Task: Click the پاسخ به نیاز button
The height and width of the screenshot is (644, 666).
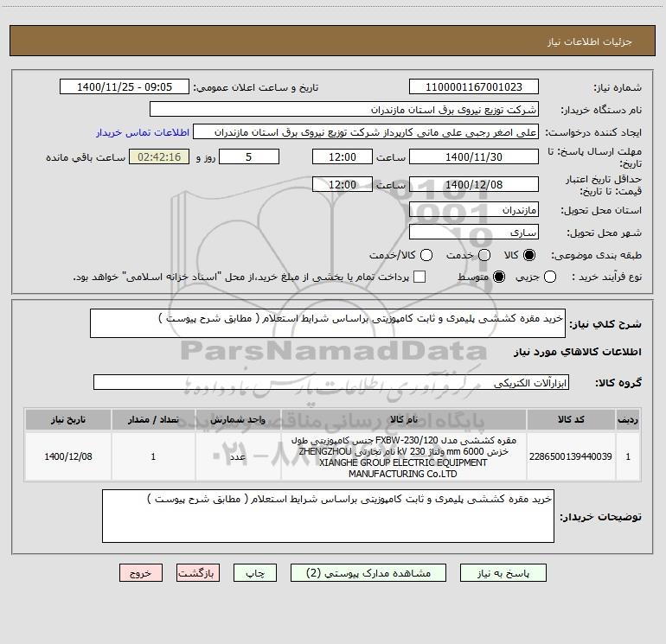Action: click(503, 573)
